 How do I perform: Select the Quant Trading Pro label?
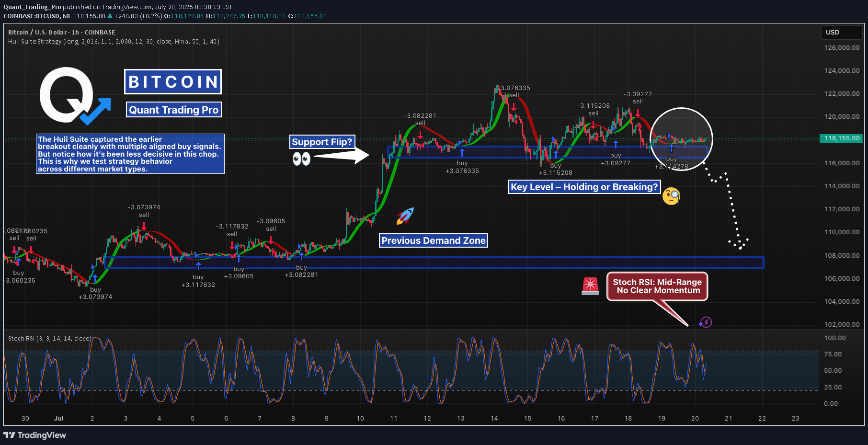pos(173,110)
